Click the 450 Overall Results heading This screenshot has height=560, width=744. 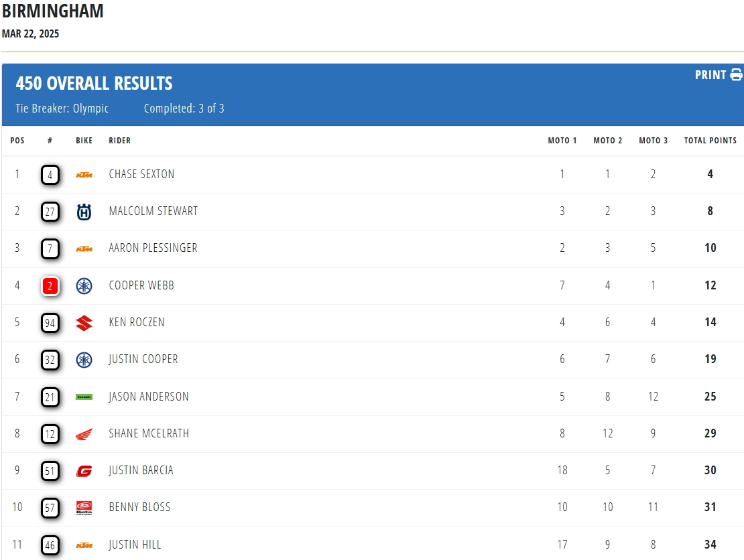[x=95, y=84]
